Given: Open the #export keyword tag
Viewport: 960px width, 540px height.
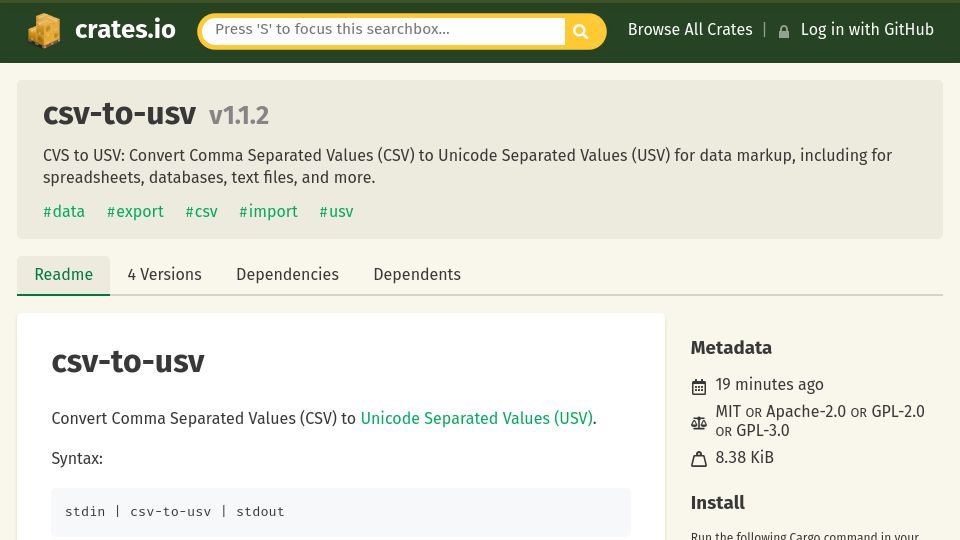Looking at the screenshot, I should coord(135,212).
